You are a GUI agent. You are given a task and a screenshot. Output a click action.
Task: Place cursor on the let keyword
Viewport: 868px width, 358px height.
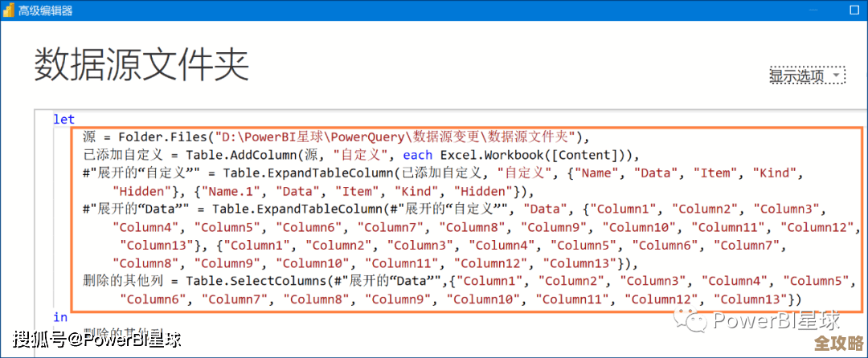(63, 119)
